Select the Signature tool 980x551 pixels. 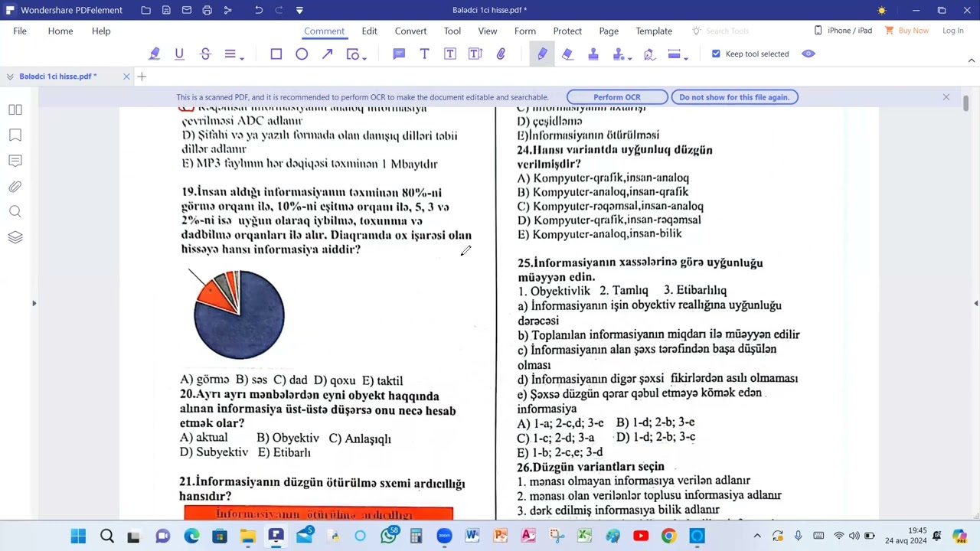(x=649, y=54)
